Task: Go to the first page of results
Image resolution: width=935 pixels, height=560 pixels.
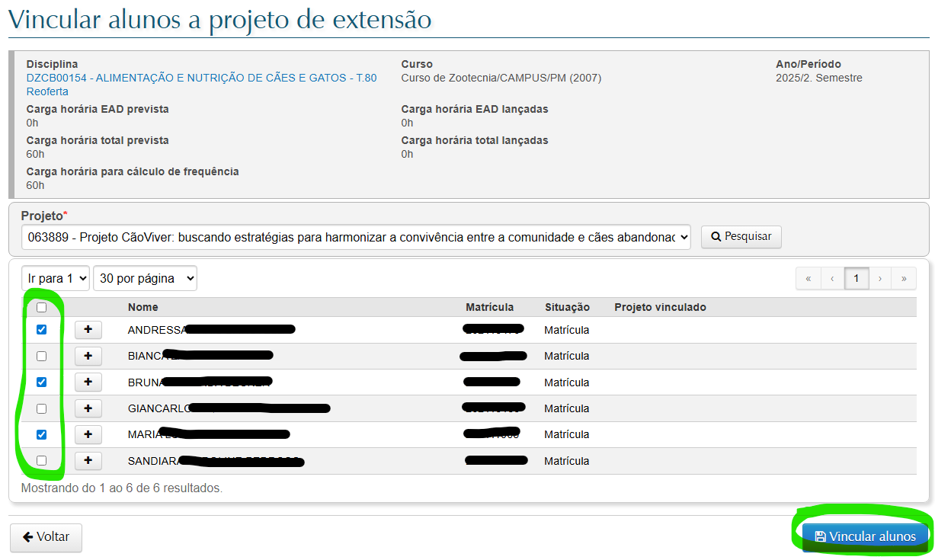Action: (809, 279)
